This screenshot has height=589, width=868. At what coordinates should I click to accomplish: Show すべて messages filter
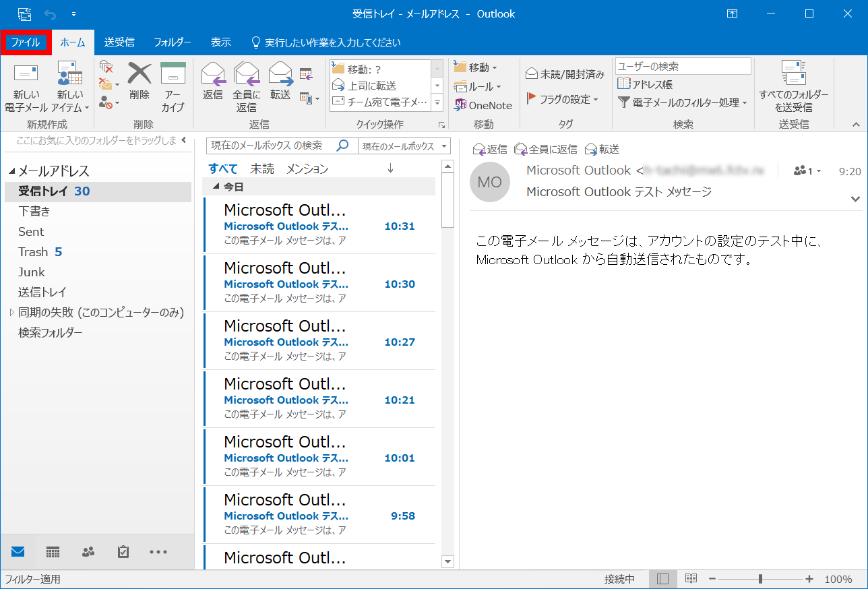[x=223, y=168]
